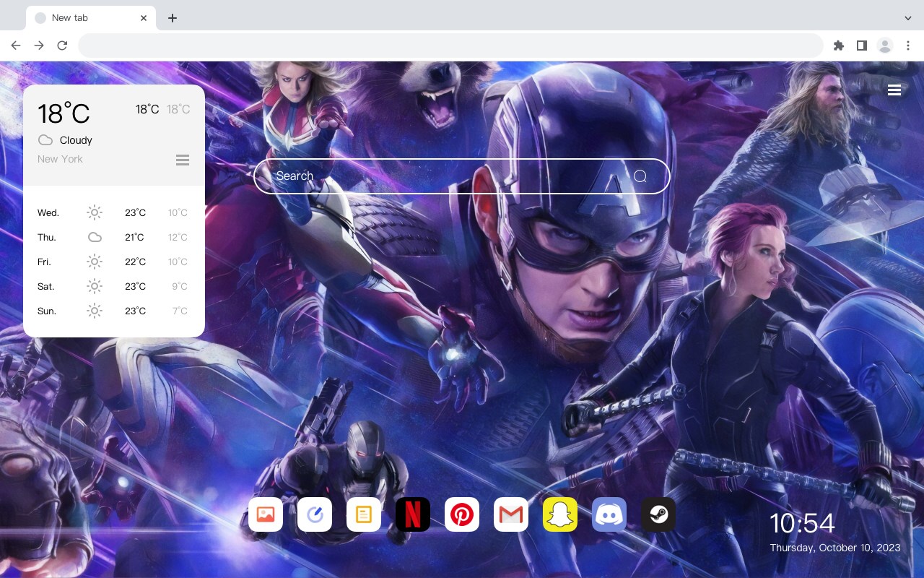Close the New tab tab
The width and height of the screenshot is (924, 578).
(144, 18)
